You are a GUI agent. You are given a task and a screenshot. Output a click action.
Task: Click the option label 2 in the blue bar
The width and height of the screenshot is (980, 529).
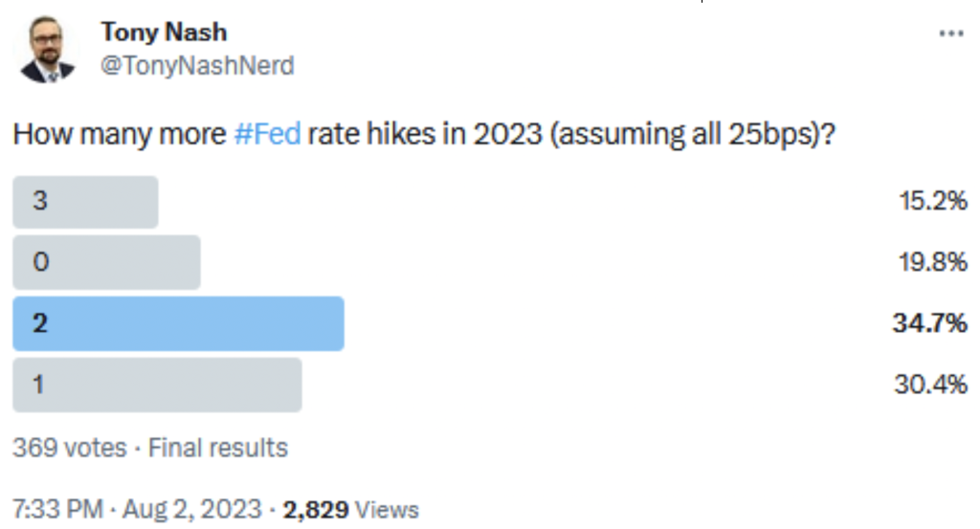(40, 323)
